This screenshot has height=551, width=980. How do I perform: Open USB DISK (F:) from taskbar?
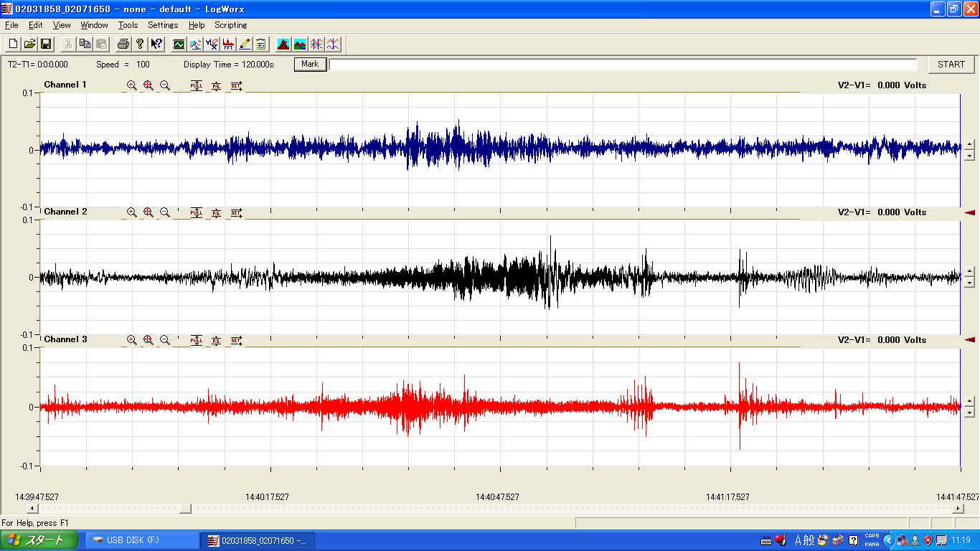[142, 540]
